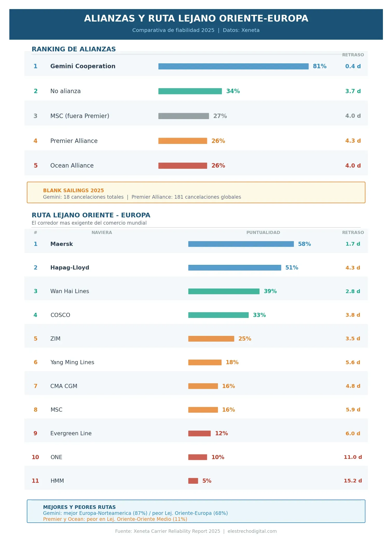Viewport: 392px width, 539px height.
Task: Click the '33%' punctuality value
Action: coord(259,315)
